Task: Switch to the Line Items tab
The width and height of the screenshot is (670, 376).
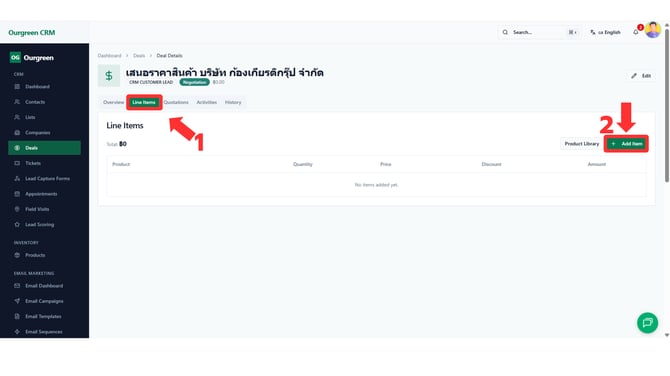Action: [144, 102]
